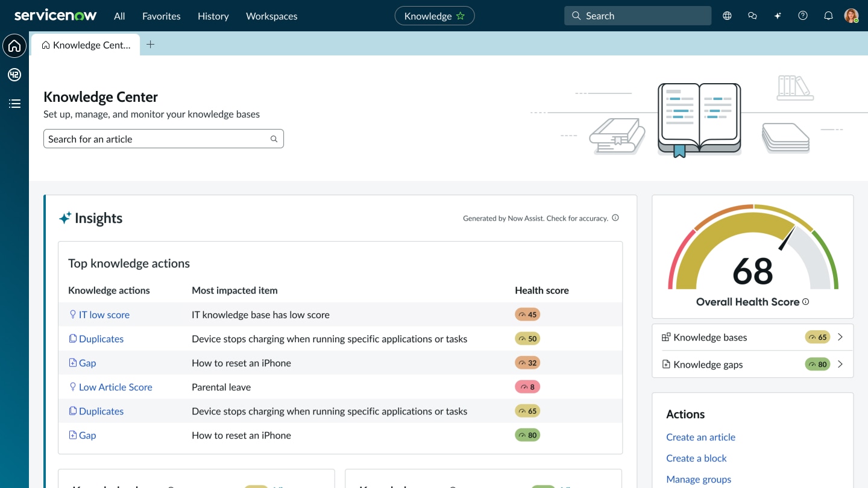Open the All menu

119,16
